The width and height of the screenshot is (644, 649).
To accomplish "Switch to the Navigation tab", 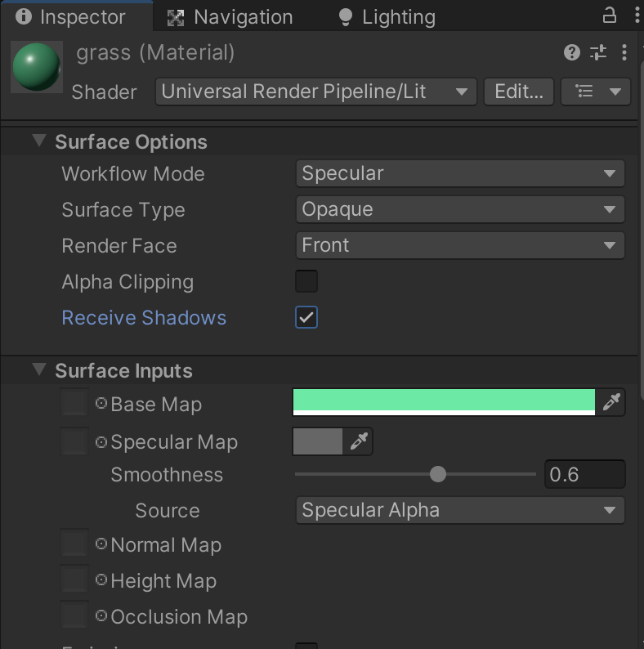I will pyautogui.click(x=230, y=17).
